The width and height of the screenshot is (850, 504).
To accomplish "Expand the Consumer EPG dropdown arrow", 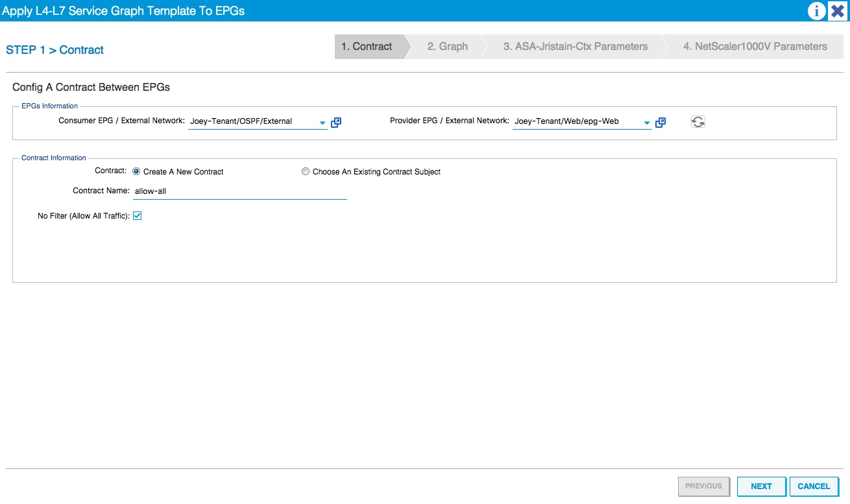I will 322,122.
